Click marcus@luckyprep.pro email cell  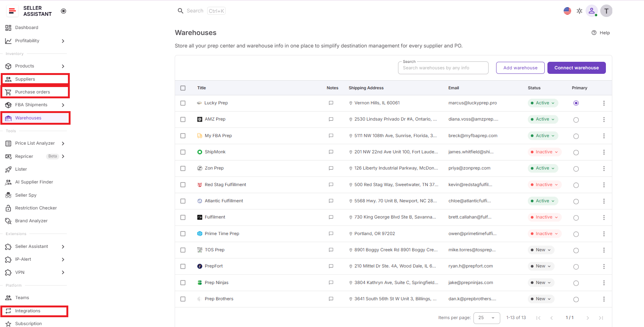(473, 103)
